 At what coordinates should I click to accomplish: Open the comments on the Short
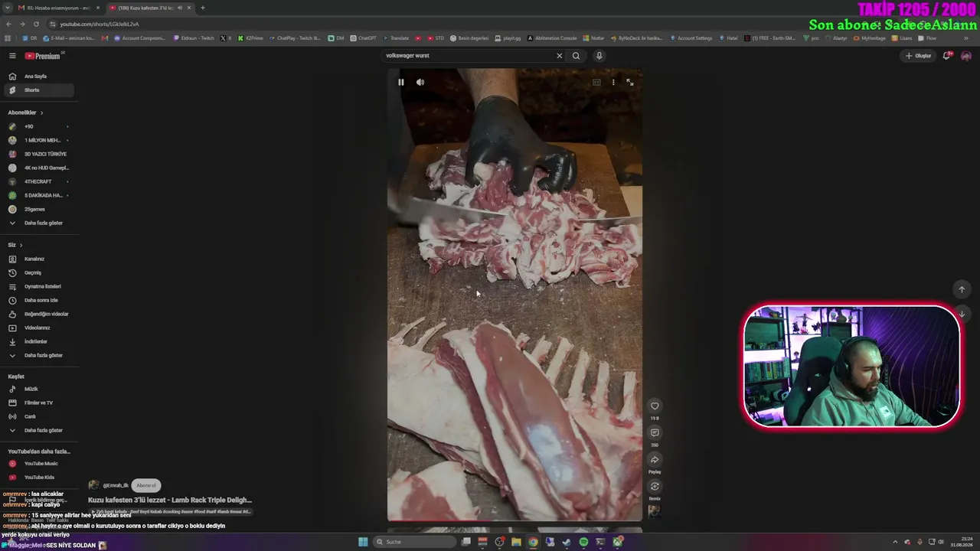(655, 433)
